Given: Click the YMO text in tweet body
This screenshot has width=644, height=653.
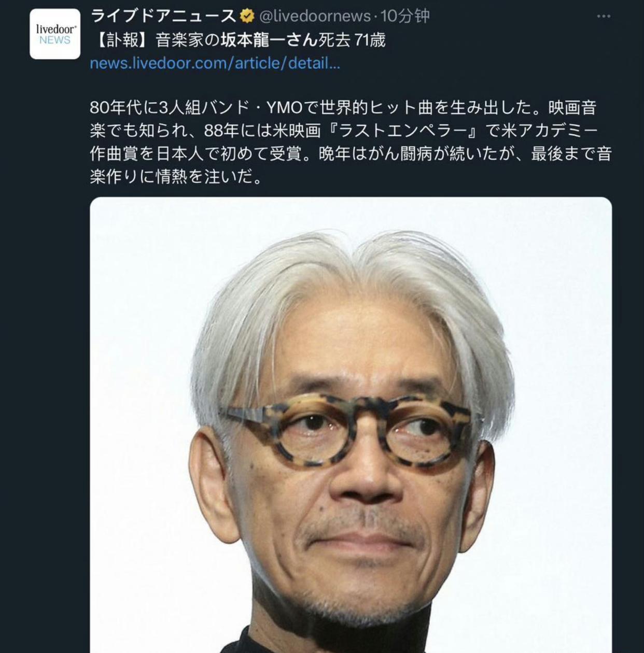Looking at the screenshot, I should 284,108.
